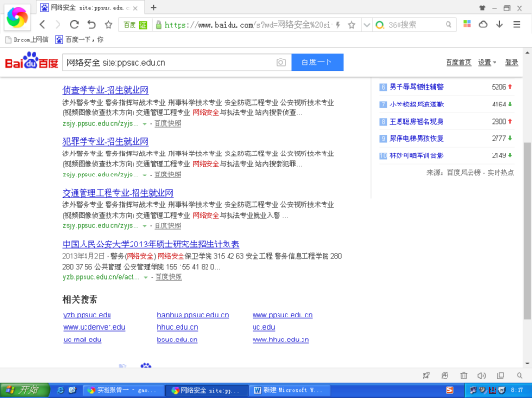This screenshot has width=532, height=399.
Task: Open 百度快照 for 侦查学专业 result
Action: (168, 124)
